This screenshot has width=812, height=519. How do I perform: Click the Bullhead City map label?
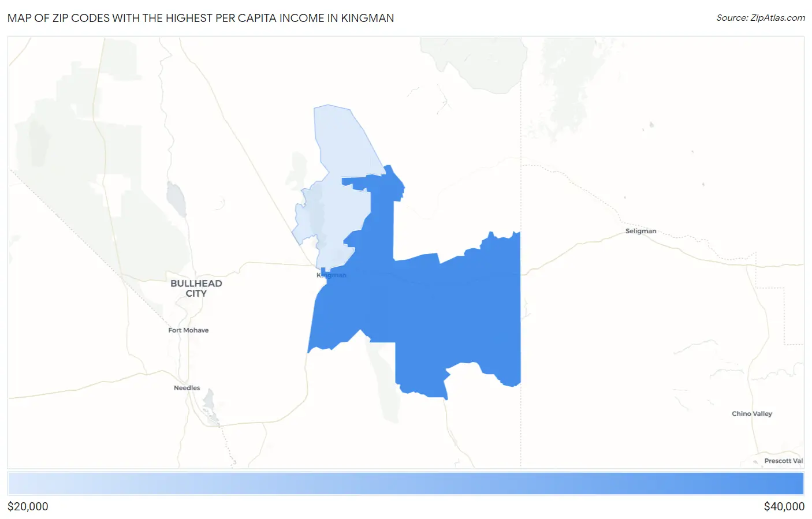coord(196,288)
